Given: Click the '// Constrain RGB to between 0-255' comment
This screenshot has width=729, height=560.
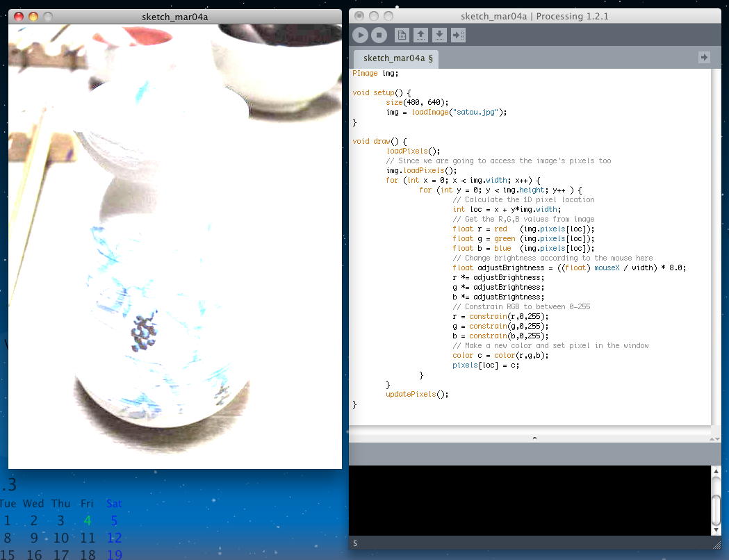Looking at the screenshot, I should (x=521, y=306).
